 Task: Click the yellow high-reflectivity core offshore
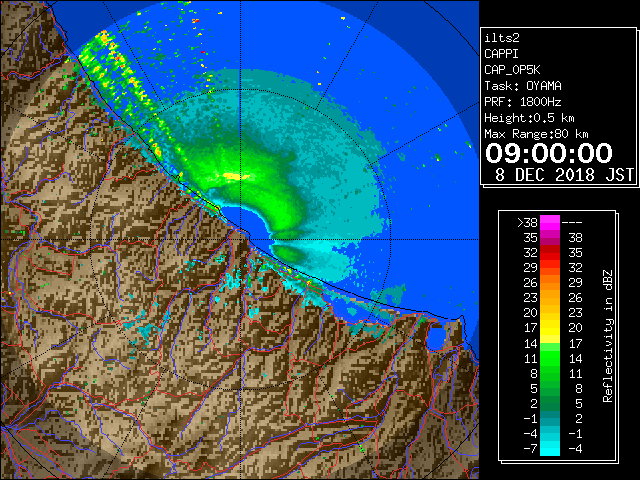(x=236, y=176)
